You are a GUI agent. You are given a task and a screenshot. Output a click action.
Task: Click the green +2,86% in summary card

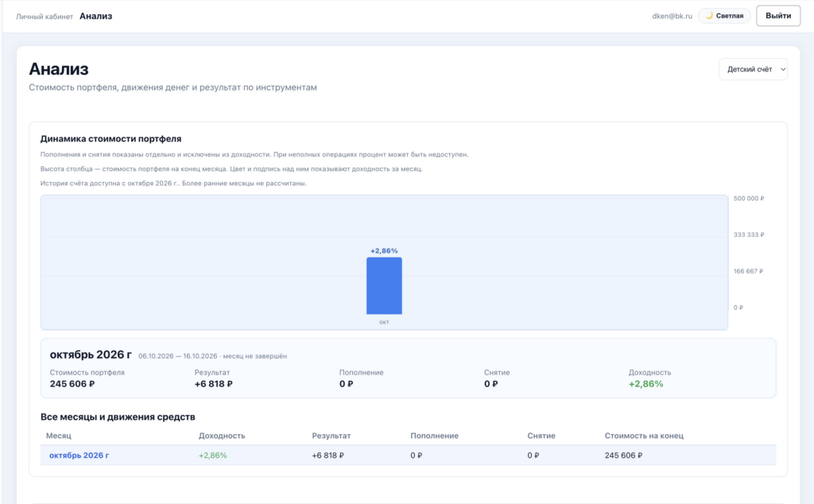645,384
